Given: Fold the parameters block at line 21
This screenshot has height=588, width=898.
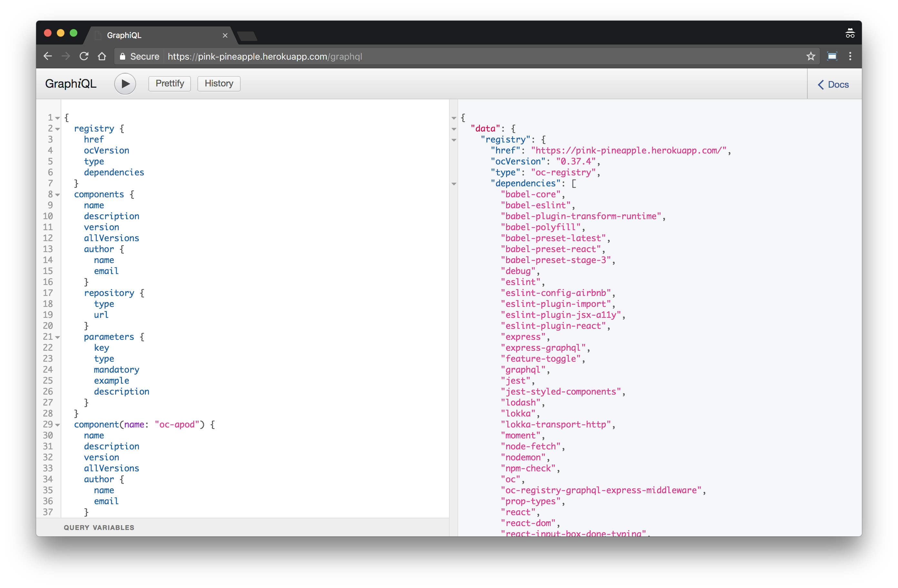Looking at the screenshot, I should coord(58,337).
